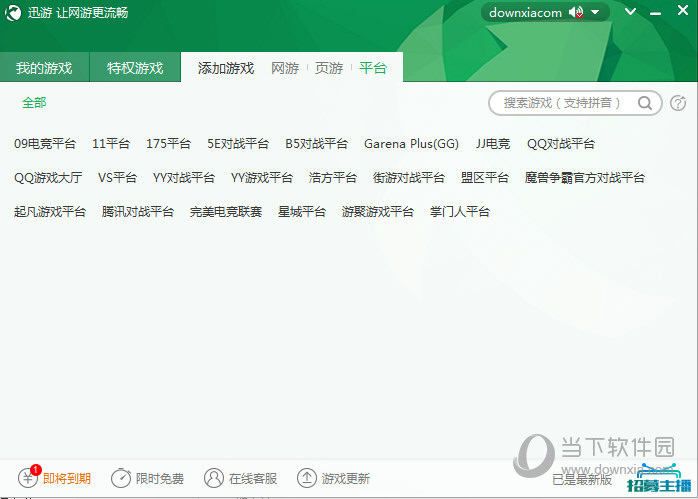Open 限时免费 offers
The height and width of the screenshot is (499, 698).
point(159,479)
